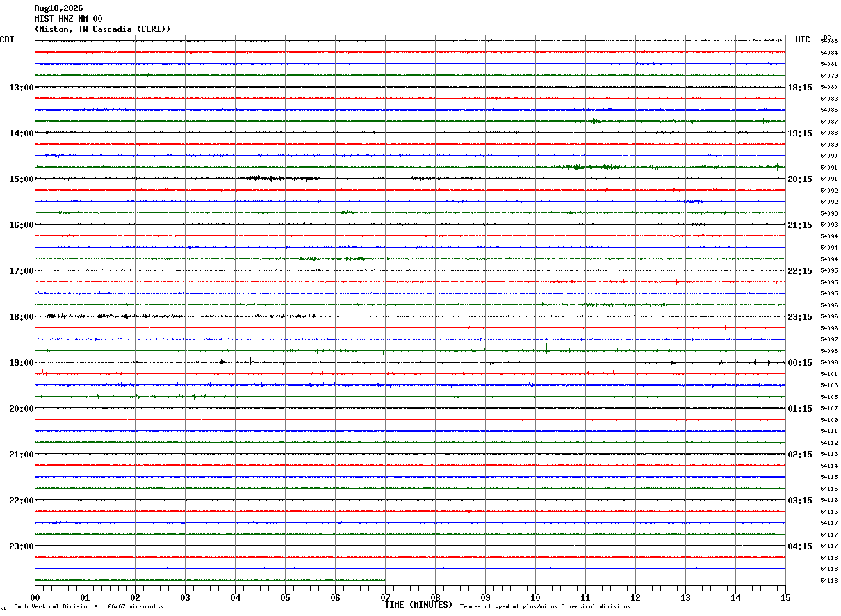The height and width of the screenshot is (616, 841).
Task: Click the Aug18,2026 date header
Action: pos(58,8)
